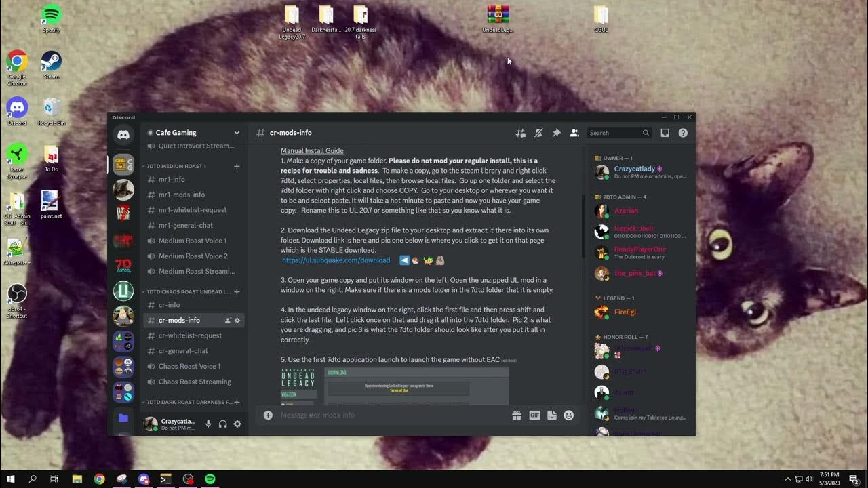Image resolution: width=868 pixels, height=488 pixels.
Task: Open the emoji picker smiley
Action: click(x=569, y=415)
